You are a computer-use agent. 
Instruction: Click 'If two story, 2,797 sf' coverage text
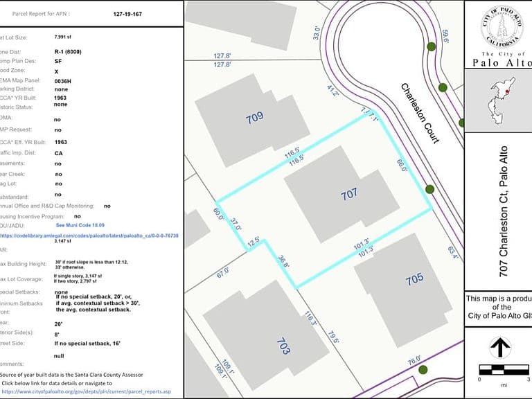(75, 281)
